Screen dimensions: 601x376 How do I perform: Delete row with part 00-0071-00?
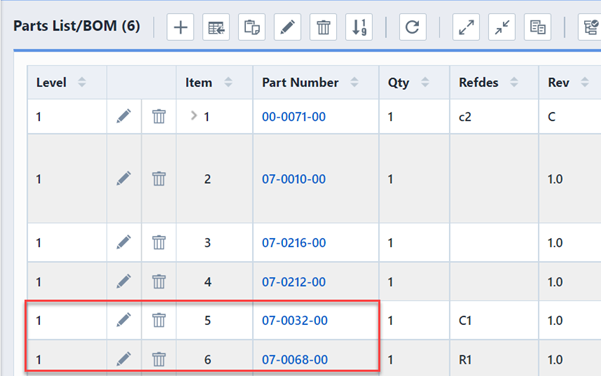[159, 116]
